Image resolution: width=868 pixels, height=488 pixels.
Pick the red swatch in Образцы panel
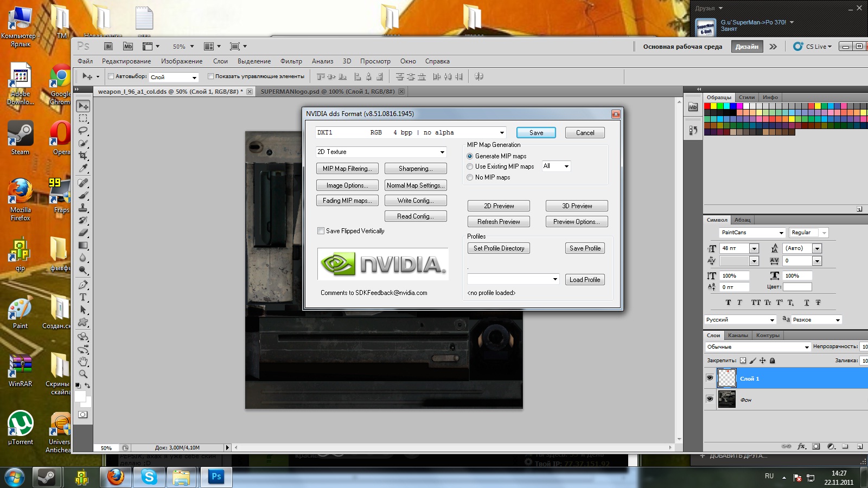[x=707, y=106]
